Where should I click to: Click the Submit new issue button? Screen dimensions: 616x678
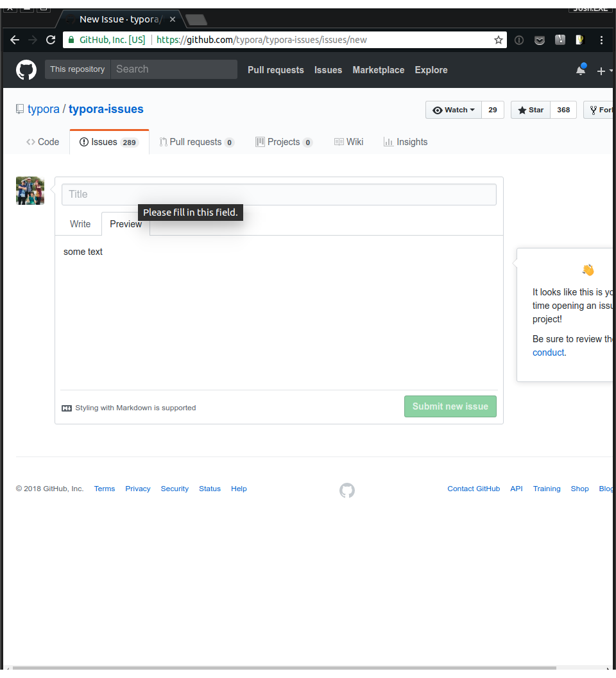[450, 406]
